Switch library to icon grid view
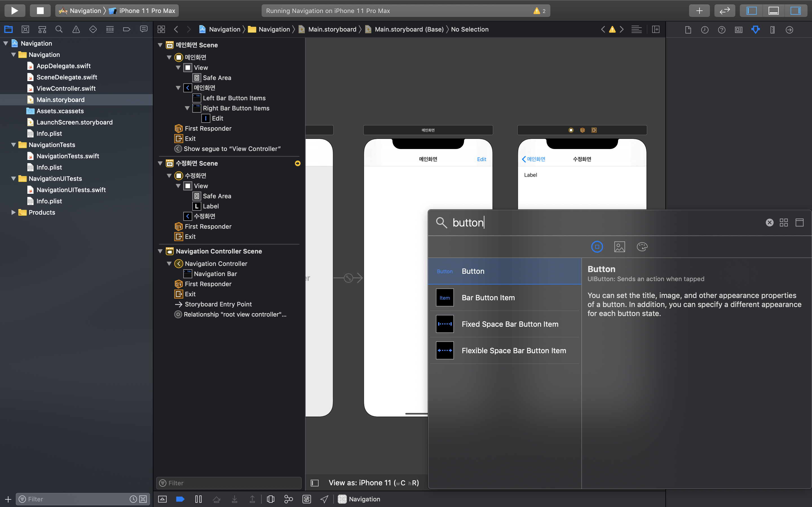 coord(784,223)
